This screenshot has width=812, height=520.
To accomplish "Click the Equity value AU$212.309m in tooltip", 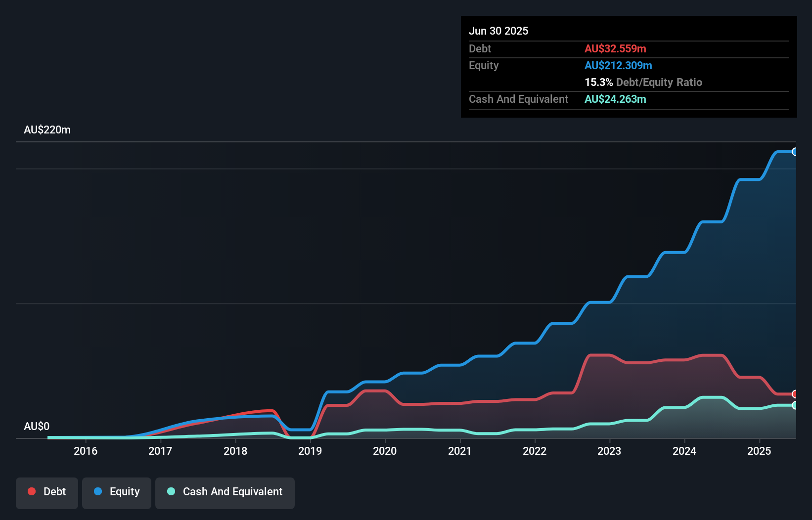I will click(618, 65).
